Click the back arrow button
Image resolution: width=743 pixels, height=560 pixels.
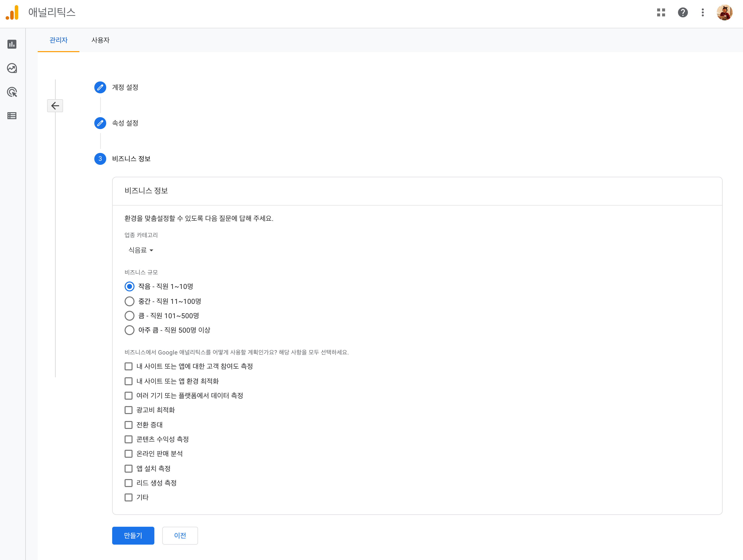pos(55,106)
